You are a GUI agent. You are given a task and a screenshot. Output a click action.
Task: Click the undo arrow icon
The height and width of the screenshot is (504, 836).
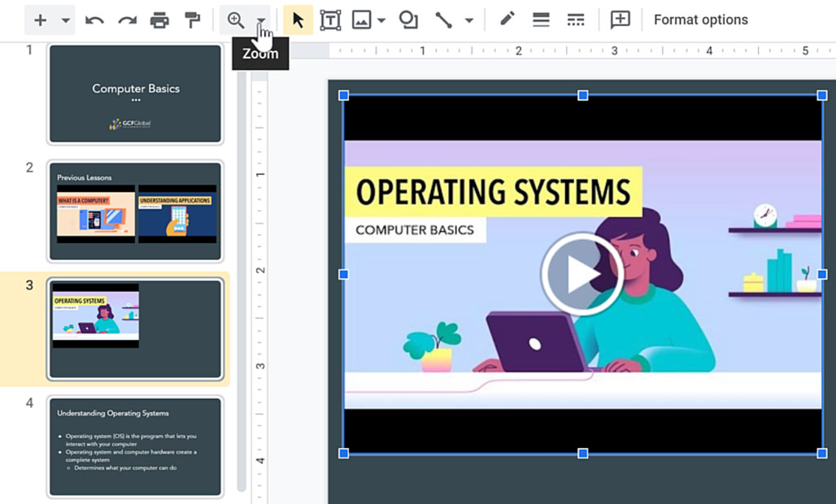[x=94, y=20]
